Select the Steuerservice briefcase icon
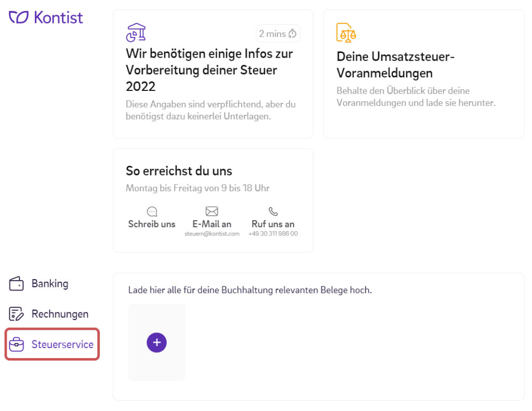 pos(16,344)
